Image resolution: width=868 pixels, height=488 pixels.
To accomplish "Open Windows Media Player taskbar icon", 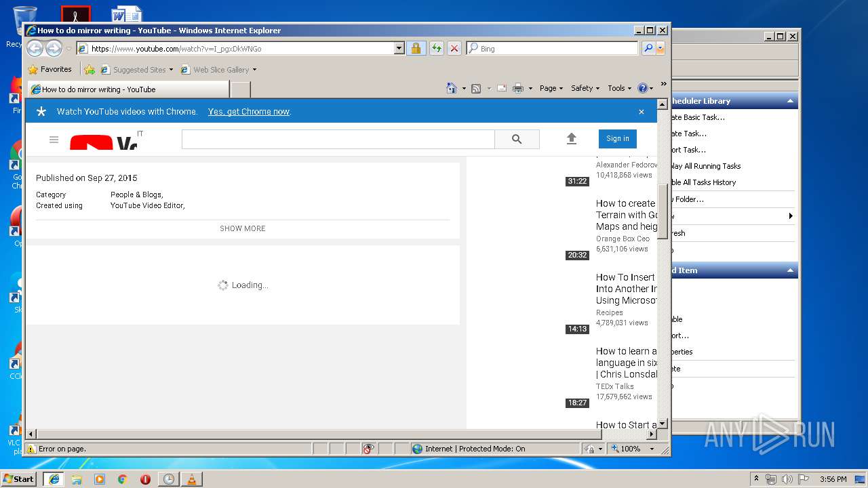I will [x=100, y=479].
